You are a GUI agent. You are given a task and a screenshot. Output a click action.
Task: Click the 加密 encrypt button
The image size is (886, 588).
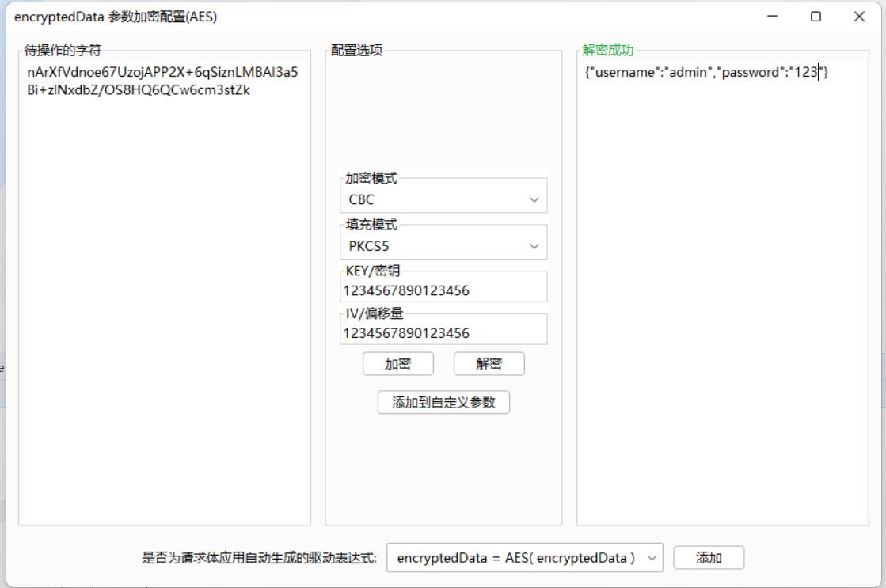397,364
